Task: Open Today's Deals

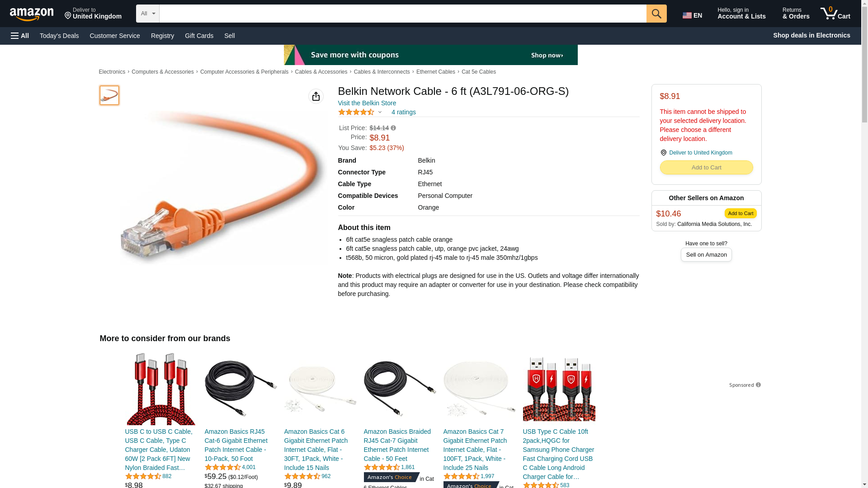Action: click(59, 36)
